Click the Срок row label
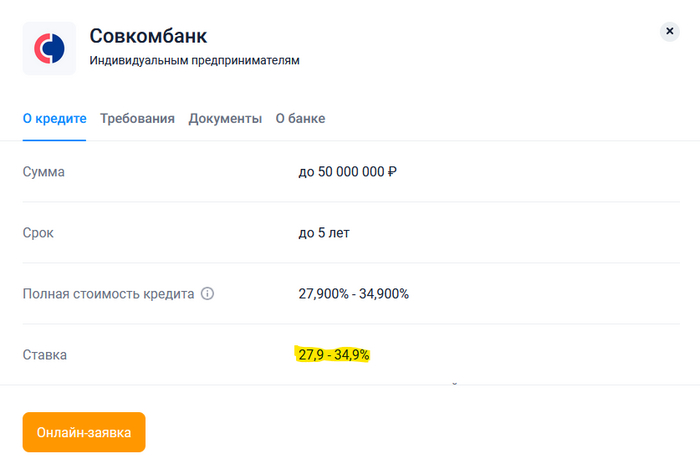The image size is (700, 469). pos(38,233)
